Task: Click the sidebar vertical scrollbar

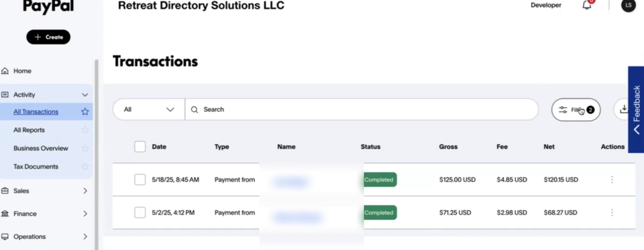Action: 96,155
